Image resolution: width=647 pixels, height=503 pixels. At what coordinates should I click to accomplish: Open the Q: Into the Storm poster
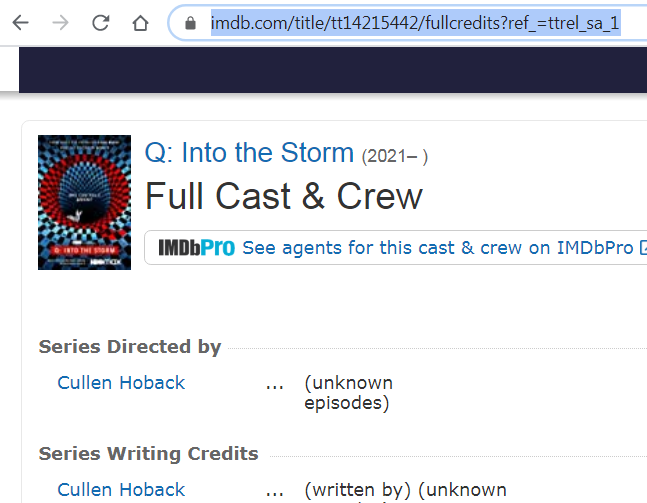pyautogui.click(x=85, y=203)
